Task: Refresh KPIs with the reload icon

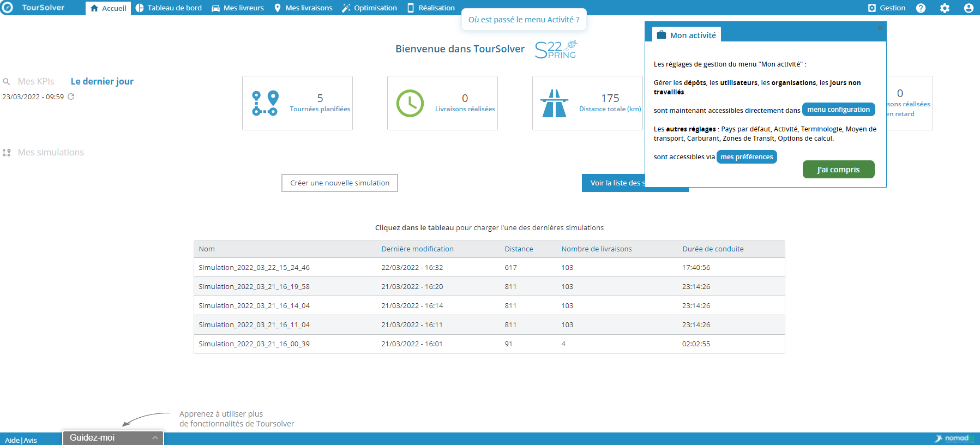Action: click(x=71, y=97)
